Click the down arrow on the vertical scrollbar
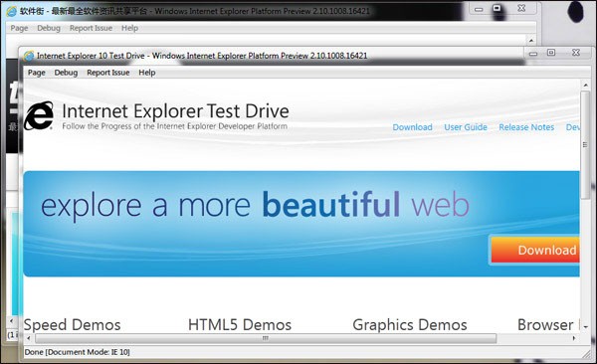597x364 pixels. click(x=586, y=326)
